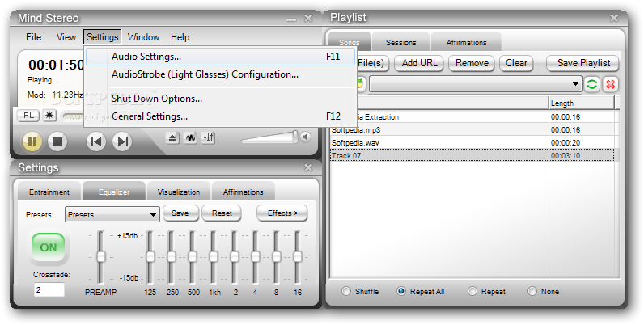This screenshot has height=325, width=644.
Task: Click the red X delete icon in Playlist
Action: click(x=610, y=84)
